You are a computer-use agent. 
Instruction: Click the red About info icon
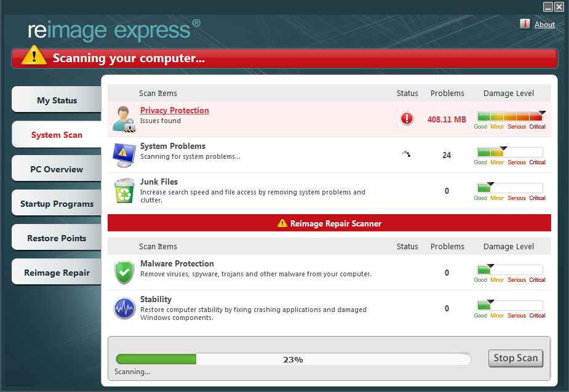click(x=525, y=24)
